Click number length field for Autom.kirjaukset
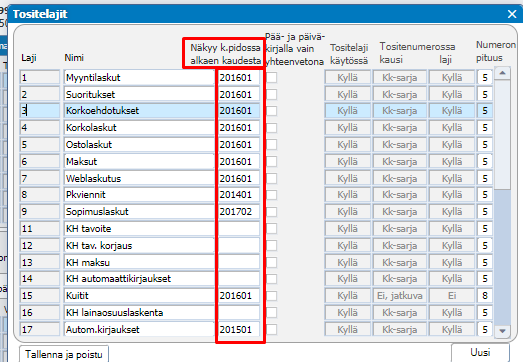This screenshot has height=362, width=523. point(485,330)
